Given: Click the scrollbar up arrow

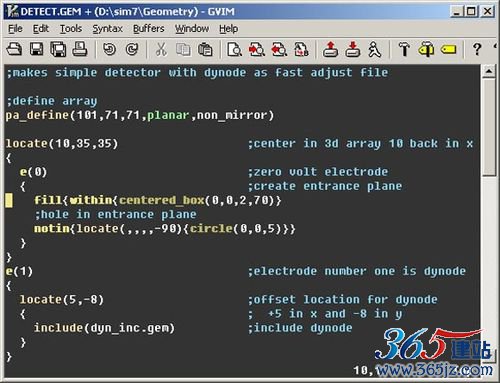Looking at the screenshot, I should click(489, 71).
